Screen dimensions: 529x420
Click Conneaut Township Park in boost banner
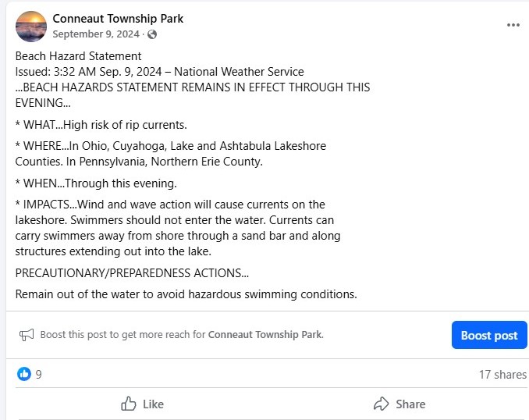[x=265, y=335]
